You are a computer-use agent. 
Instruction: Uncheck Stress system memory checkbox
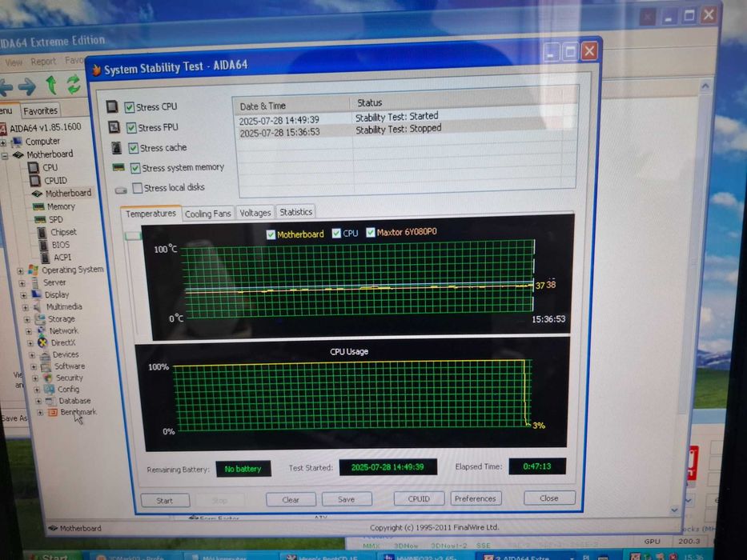tap(135, 168)
